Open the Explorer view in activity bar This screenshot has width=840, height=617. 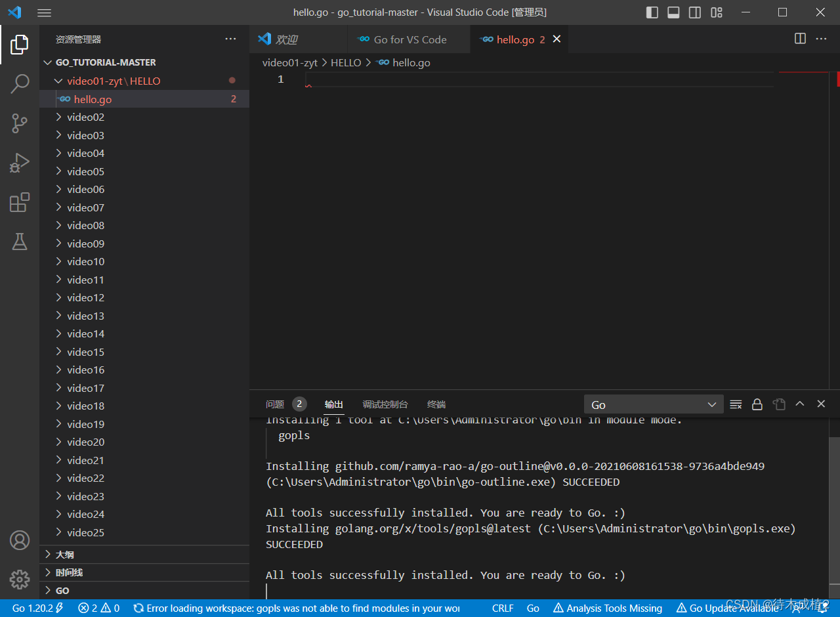tap(20, 45)
